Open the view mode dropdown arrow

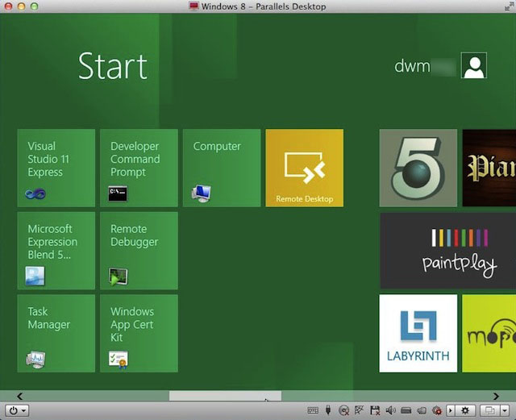(505, 410)
